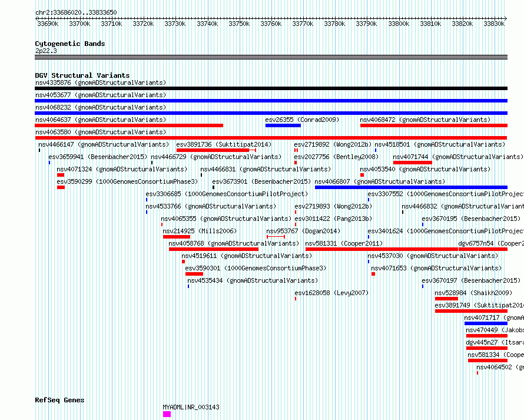Select nsv4466147 variant label
524x420 pixels.
[x=104, y=144]
